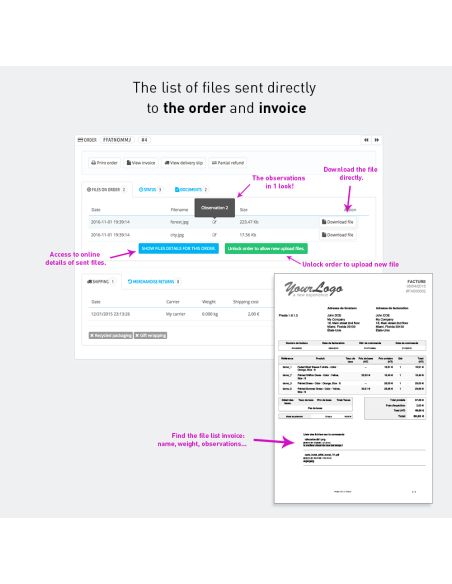
Task: Click weight value 0.000 kg
Action: tap(210, 314)
